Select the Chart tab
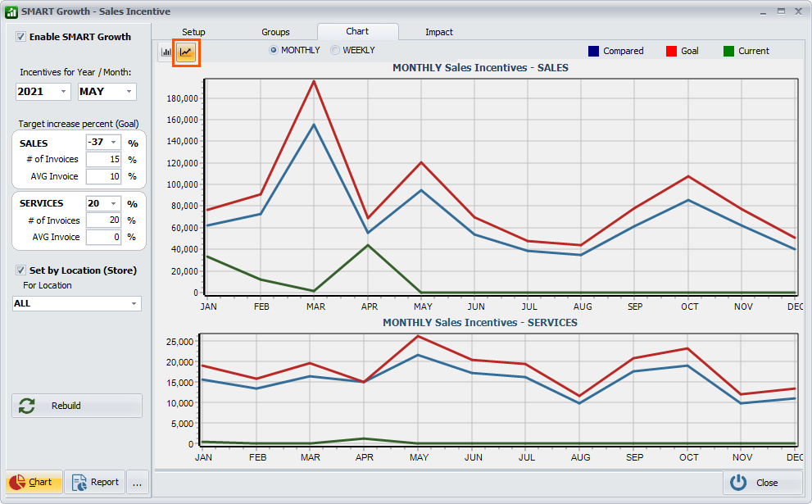The height and width of the screenshot is (504, 812). 357,32
